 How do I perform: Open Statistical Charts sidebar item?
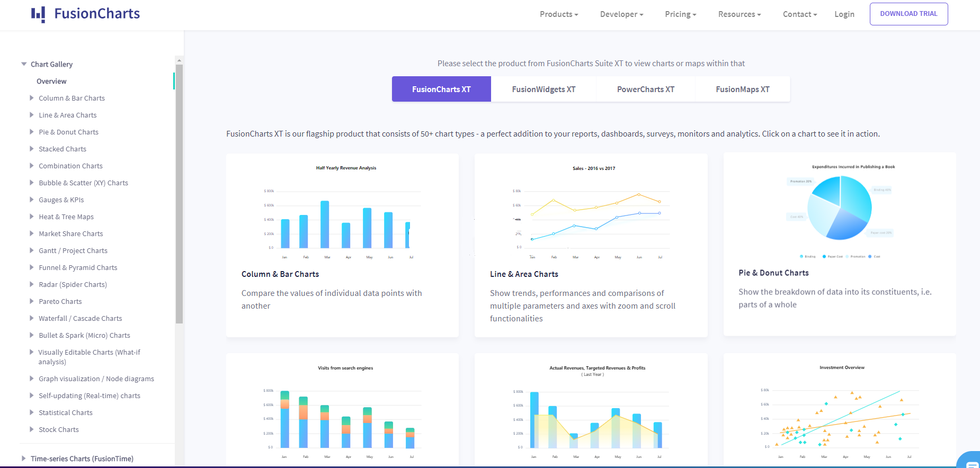tap(66, 412)
